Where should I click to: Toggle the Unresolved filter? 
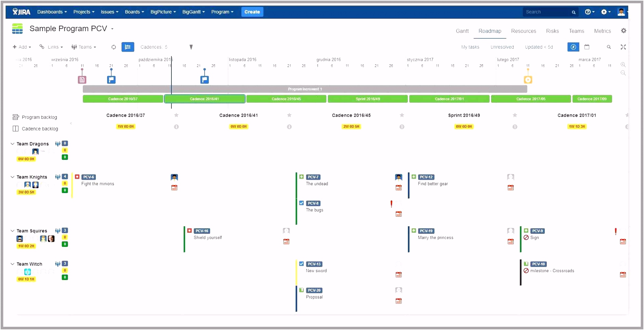point(502,47)
